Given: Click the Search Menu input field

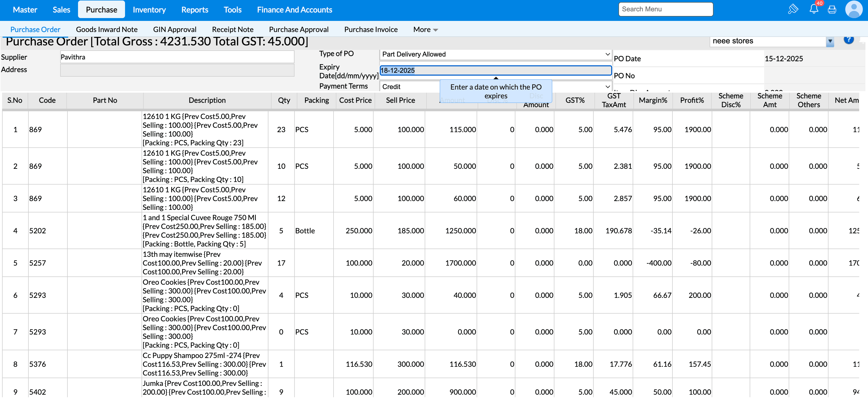Looking at the screenshot, I should click(x=665, y=9).
